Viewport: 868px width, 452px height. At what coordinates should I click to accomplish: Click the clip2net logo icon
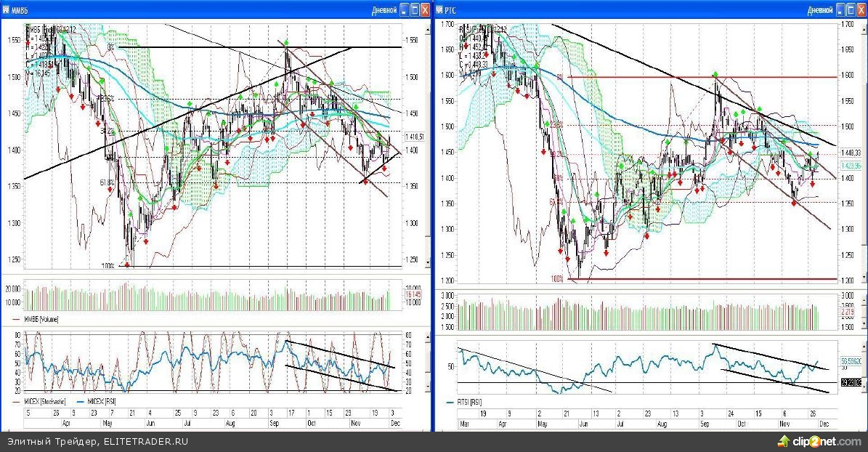pyautogui.click(x=784, y=441)
